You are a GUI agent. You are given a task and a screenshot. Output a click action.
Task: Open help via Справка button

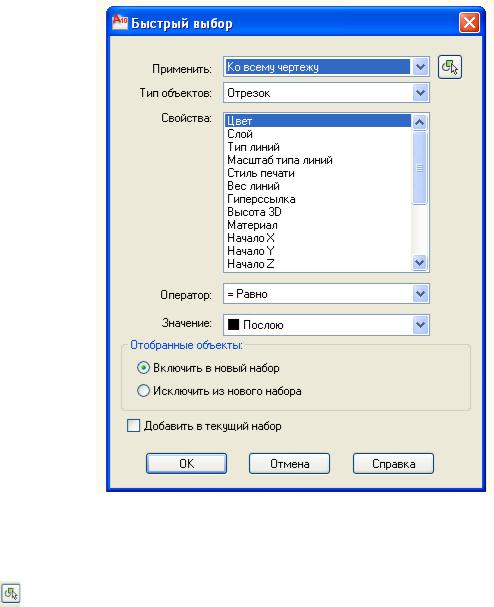pos(393,463)
